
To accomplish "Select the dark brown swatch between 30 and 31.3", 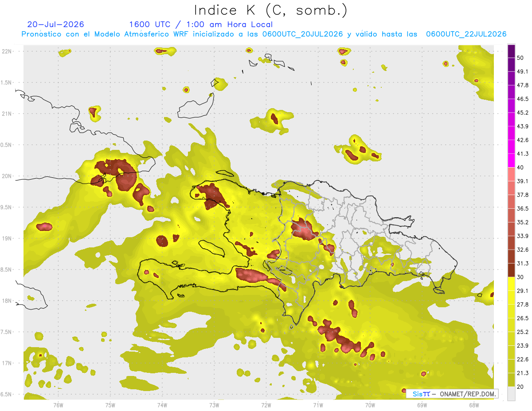I will point(511,270).
